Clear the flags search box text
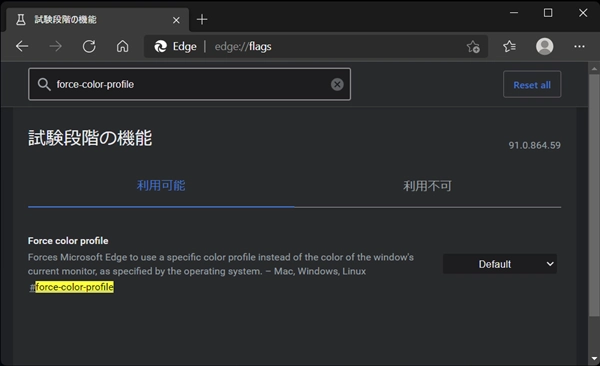600x366 pixels. tap(337, 84)
